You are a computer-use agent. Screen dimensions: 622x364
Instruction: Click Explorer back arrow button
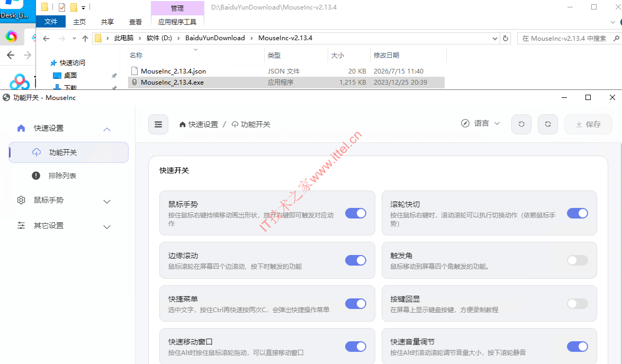click(46, 39)
